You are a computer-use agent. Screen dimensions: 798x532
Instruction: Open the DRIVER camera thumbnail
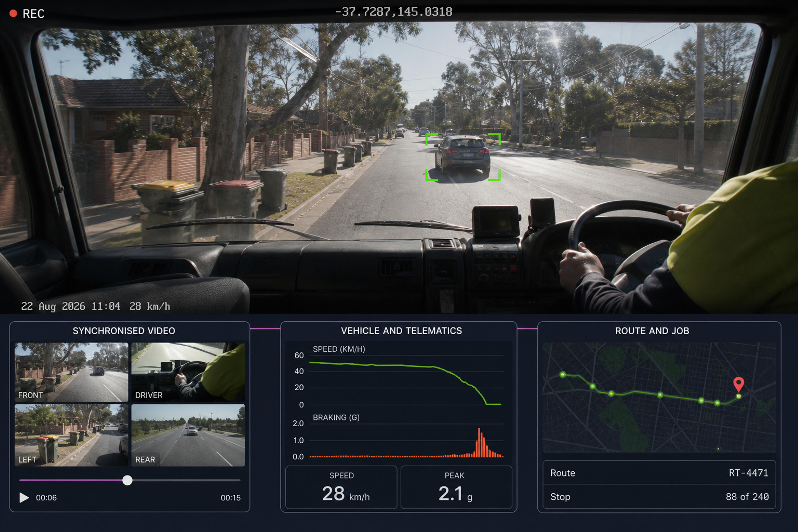pyautogui.click(x=188, y=372)
